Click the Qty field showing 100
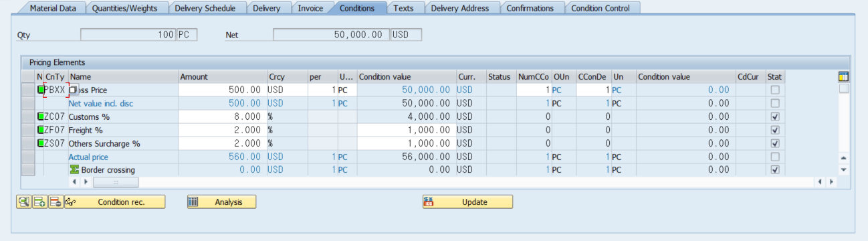 (x=128, y=34)
